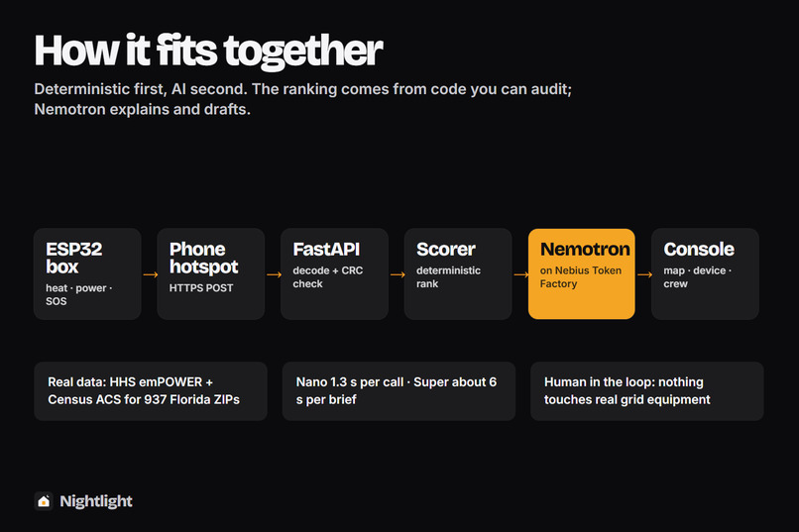Screen dimensions: 799x532
Task: Select the ESP32 box card
Action: tap(87, 273)
